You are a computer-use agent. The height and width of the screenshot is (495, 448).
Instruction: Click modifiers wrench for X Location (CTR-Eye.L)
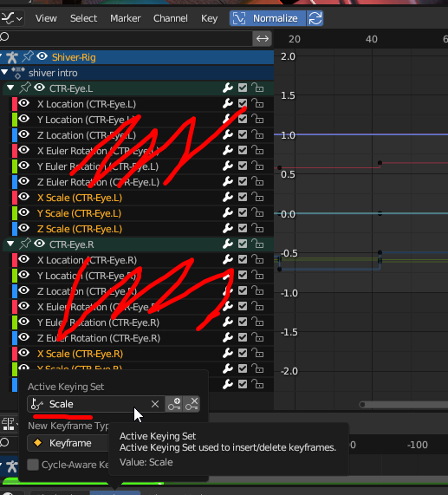click(x=228, y=103)
